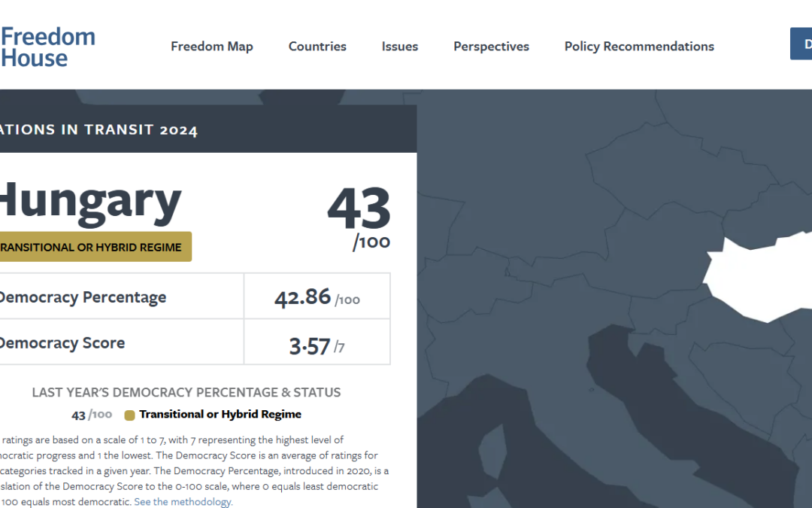
Task: Open the See the methodology link
Action: pyautogui.click(x=183, y=501)
